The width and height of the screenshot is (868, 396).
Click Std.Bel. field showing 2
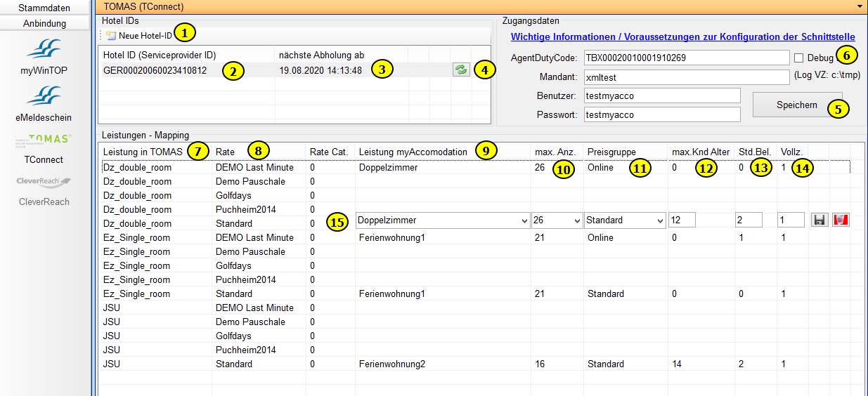[749, 220]
